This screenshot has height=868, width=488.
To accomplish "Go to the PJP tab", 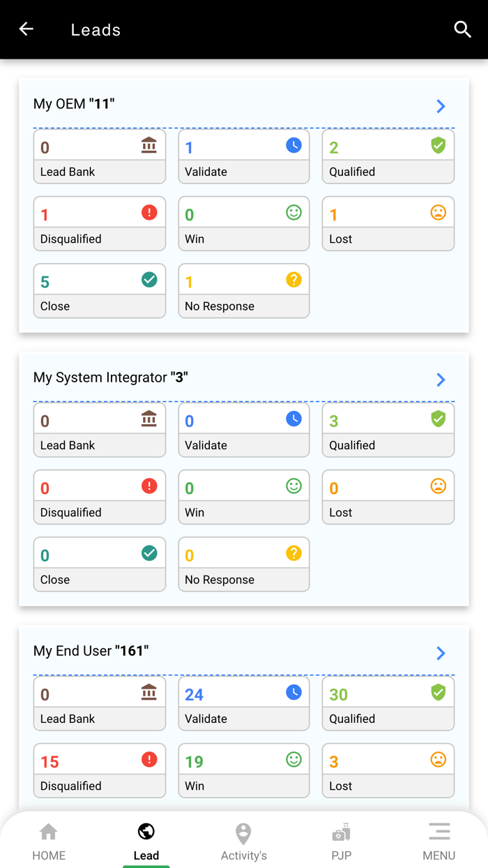I will pos(341,841).
